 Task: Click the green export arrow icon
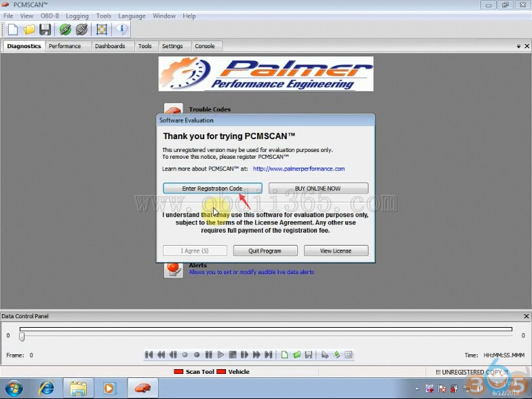tap(337, 355)
